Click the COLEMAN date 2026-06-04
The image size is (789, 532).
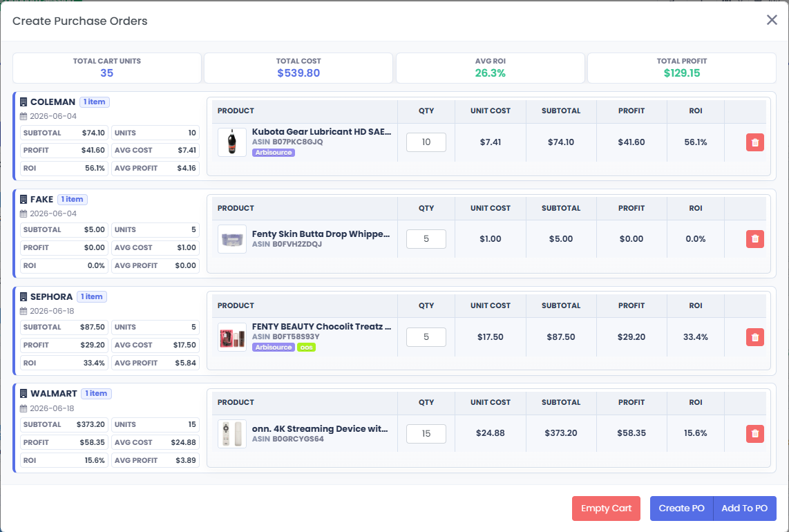pyautogui.click(x=53, y=116)
